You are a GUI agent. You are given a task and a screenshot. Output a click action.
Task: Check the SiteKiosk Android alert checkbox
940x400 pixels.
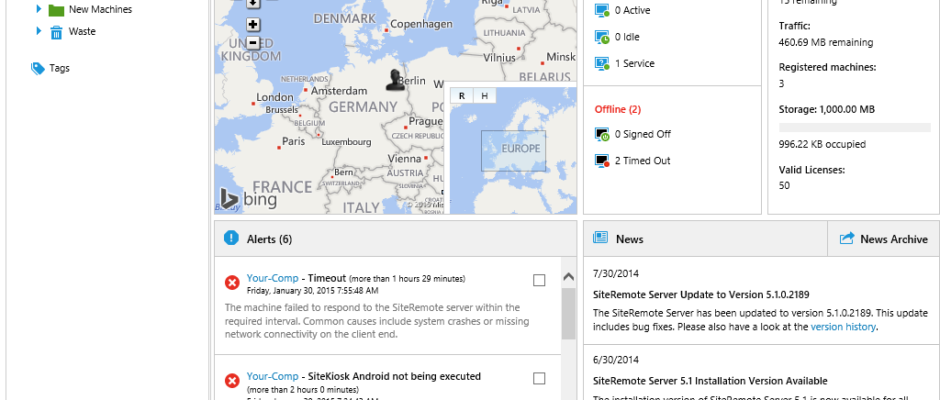[539, 378]
